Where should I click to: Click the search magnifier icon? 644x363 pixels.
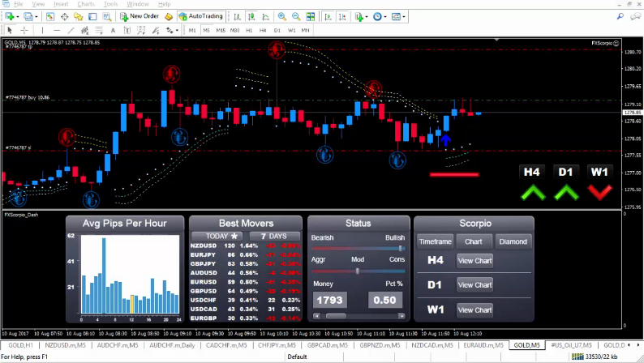pyautogui.click(x=620, y=16)
